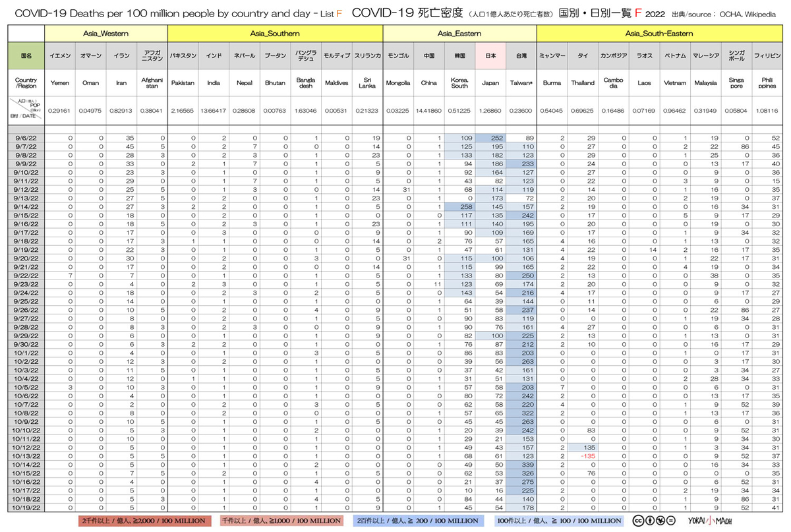
Task: Click the Iran column label
Action: (x=121, y=84)
